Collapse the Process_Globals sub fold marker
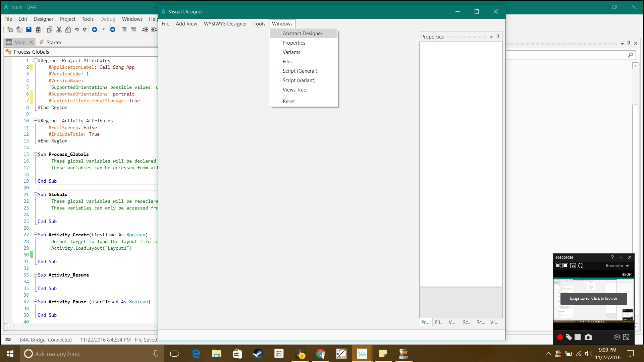 coord(35,154)
